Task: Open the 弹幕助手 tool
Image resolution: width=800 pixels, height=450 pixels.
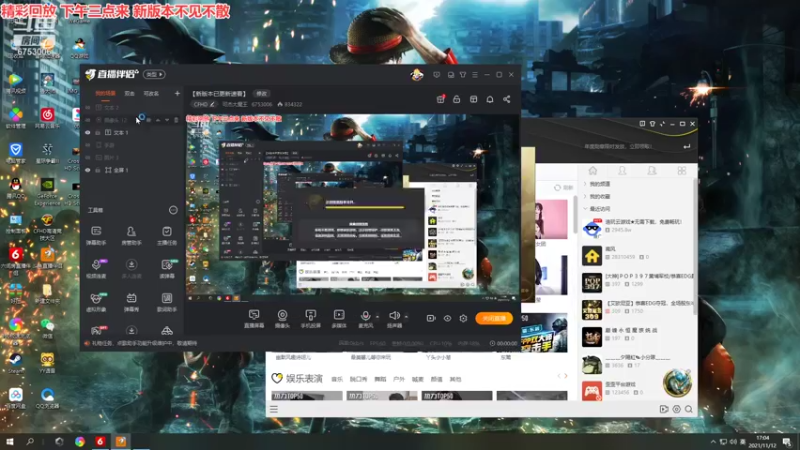Action: tap(96, 236)
